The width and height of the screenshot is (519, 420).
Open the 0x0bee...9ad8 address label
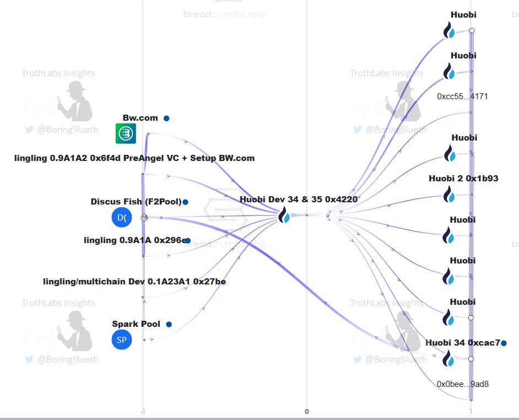pos(462,384)
